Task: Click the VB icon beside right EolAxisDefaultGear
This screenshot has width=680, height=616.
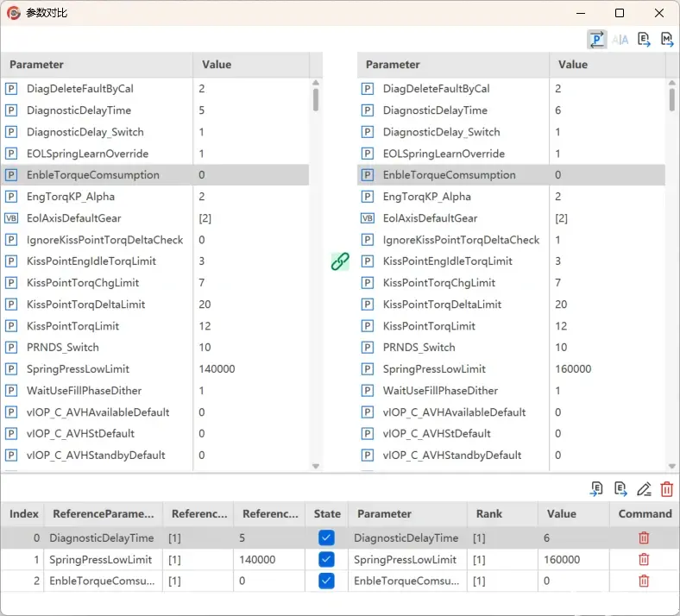Action: coord(368,218)
